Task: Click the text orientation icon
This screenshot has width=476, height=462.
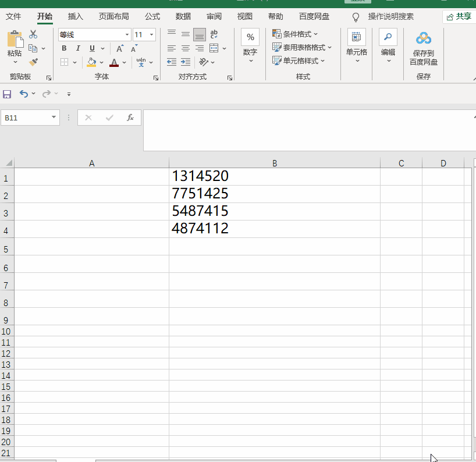Action: click(204, 62)
